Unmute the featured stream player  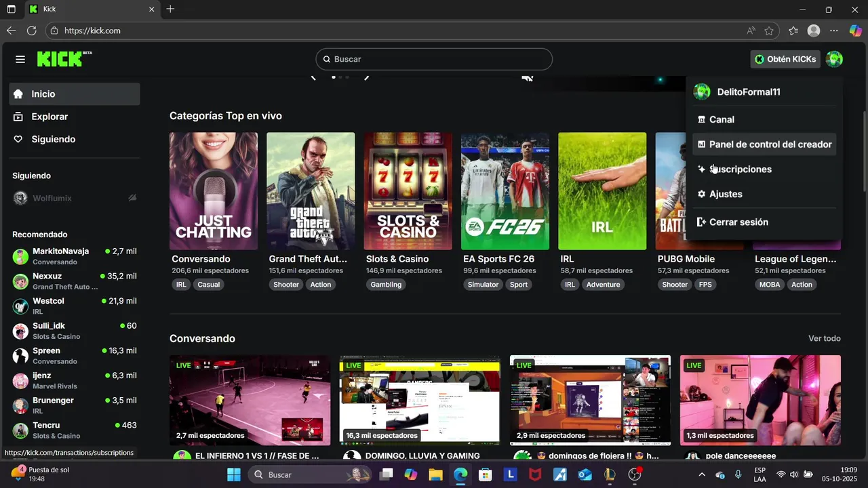click(527, 77)
